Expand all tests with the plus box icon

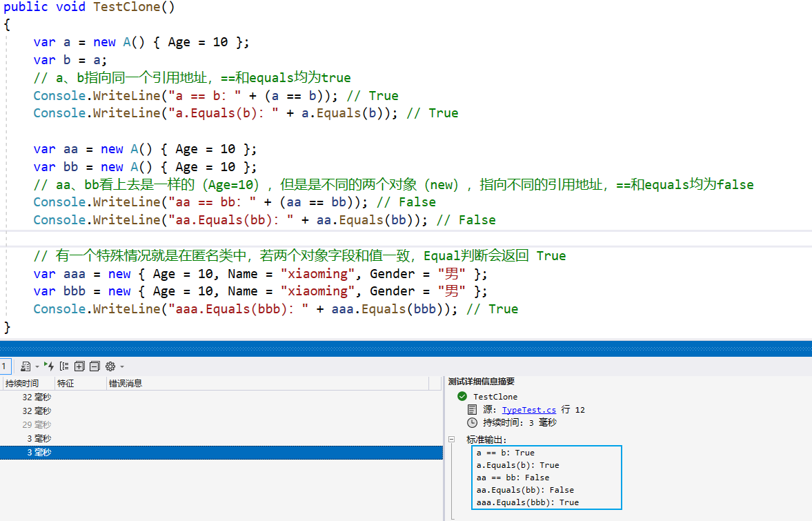point(79,366)
